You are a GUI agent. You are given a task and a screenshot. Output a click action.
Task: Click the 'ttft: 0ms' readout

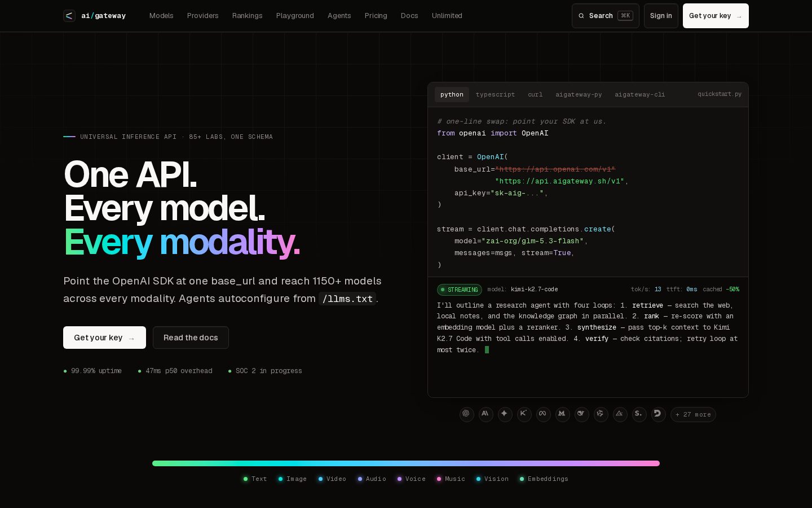(x=682, y=290)
